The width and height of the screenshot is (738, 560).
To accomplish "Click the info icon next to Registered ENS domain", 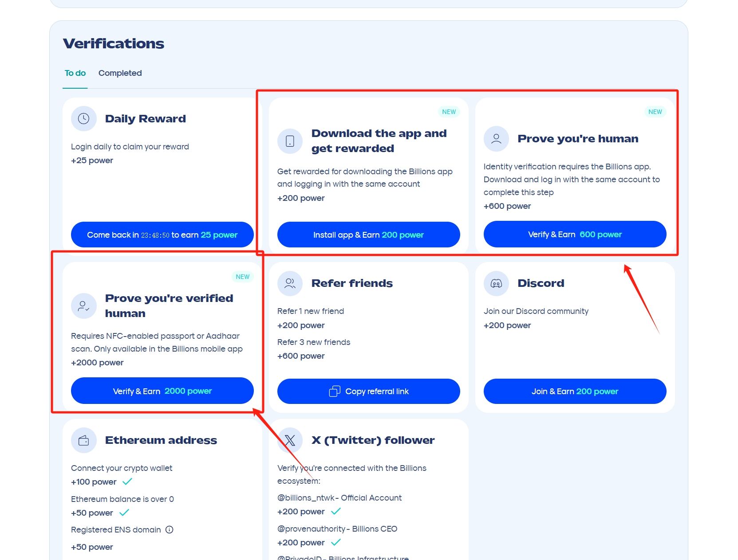I will (170, 530).
